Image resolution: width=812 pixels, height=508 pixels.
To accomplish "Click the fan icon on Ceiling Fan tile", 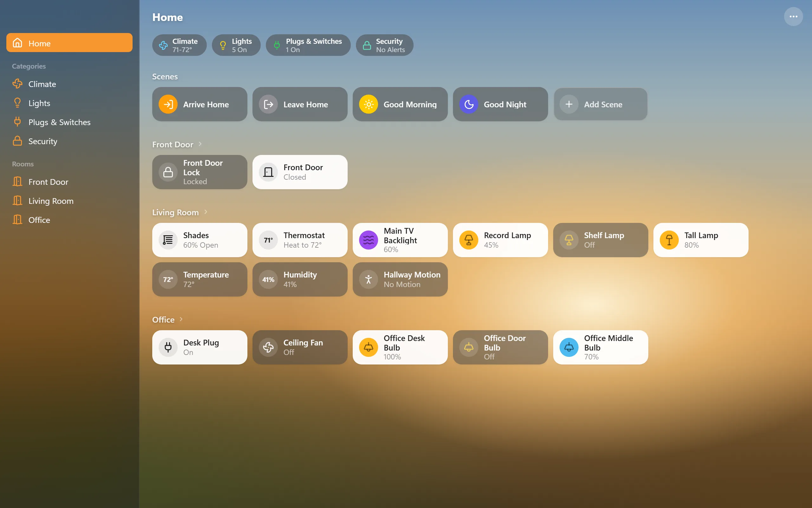I will click(268, 347).
